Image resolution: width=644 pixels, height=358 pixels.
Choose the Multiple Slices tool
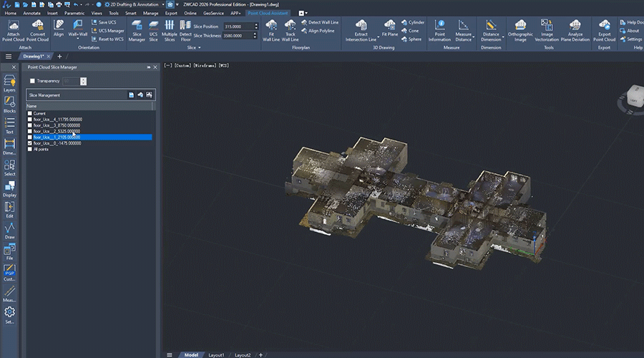[169, 31]
